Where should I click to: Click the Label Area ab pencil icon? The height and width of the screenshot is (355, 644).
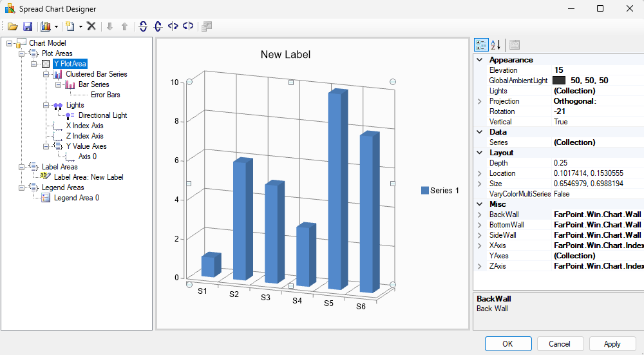46,177
